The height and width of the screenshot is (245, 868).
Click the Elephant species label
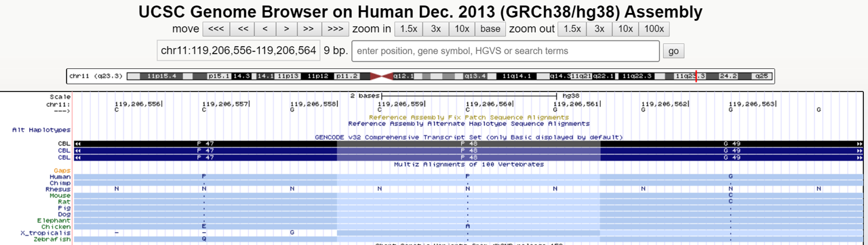point(54,221)
